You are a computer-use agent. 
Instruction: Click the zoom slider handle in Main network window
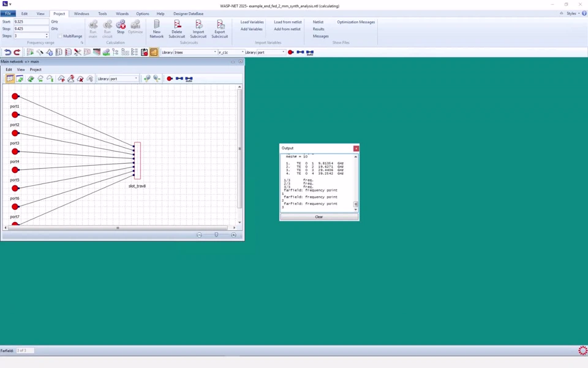pyautogui.click(x=216, y=235)
